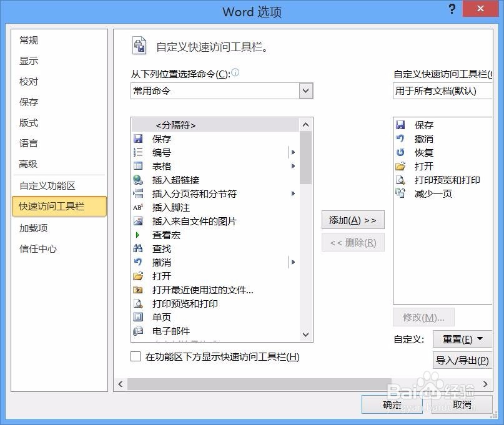Click the horizontal scrollbar right arrow
Image resolution: width=504 pixels, height=425 pixels.
pyautogui.click(x=485, y=384)
